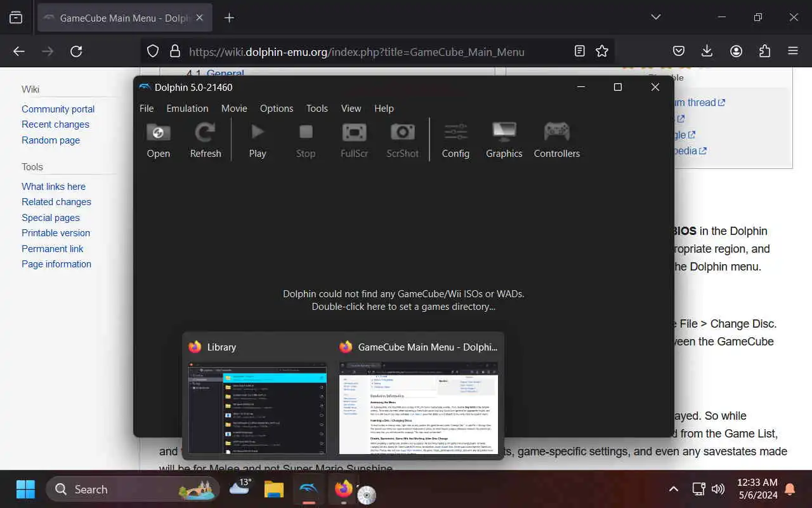Open a game file with Dolphin's Open icon
The height and width of the screenshot is (508, 812).
coord(158,140)
